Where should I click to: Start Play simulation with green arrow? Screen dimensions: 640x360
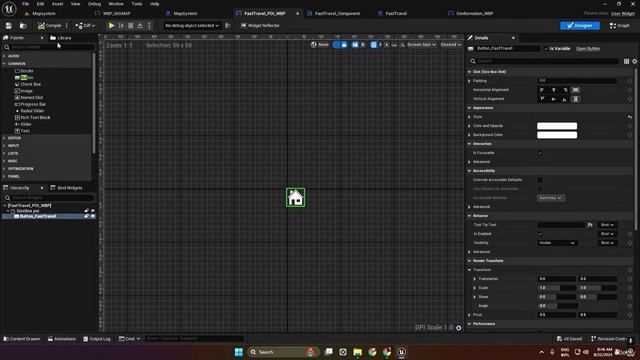pos(111,26)
